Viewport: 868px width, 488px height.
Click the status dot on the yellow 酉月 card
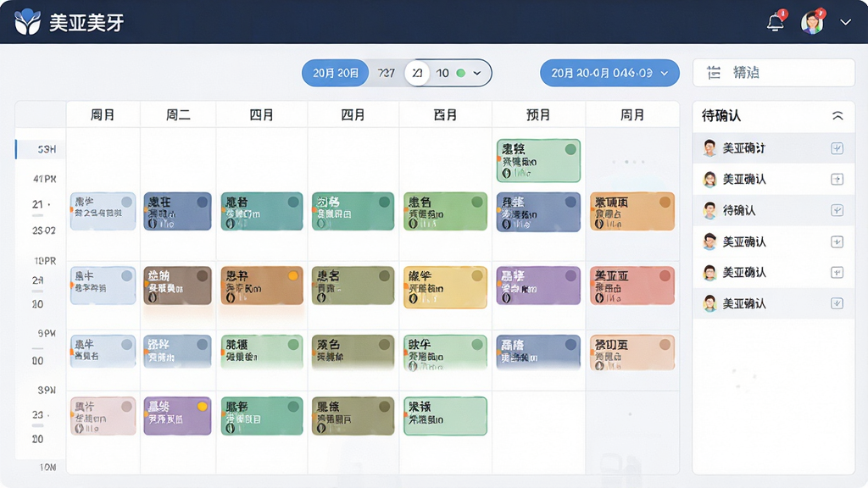click(477, 275)
